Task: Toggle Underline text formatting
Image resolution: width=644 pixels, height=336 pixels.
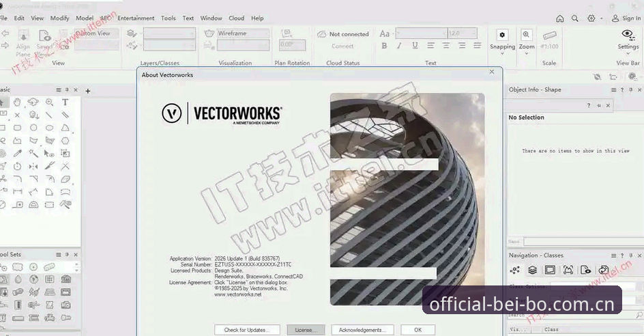Action: (415, 46)
